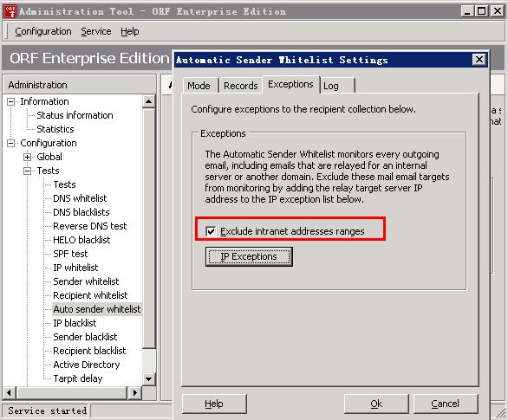Click the ORF application icon in title bar

click(10, 11)
